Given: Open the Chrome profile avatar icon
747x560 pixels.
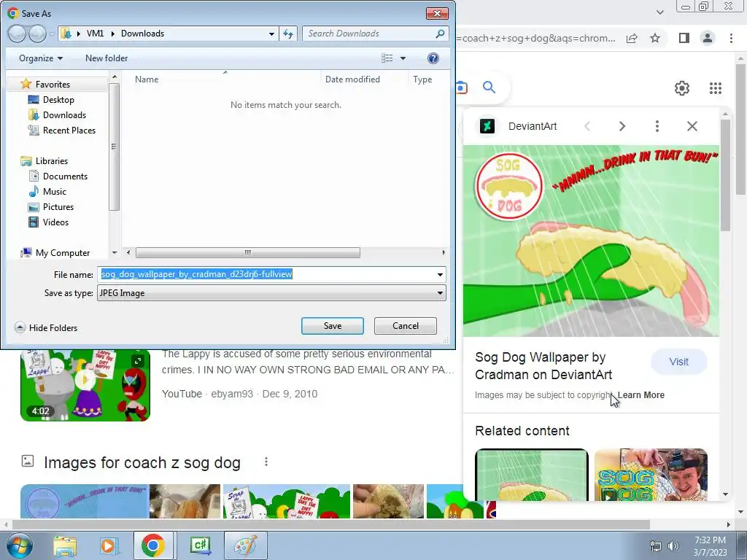Looking at the screenshot, I should 708,38.
